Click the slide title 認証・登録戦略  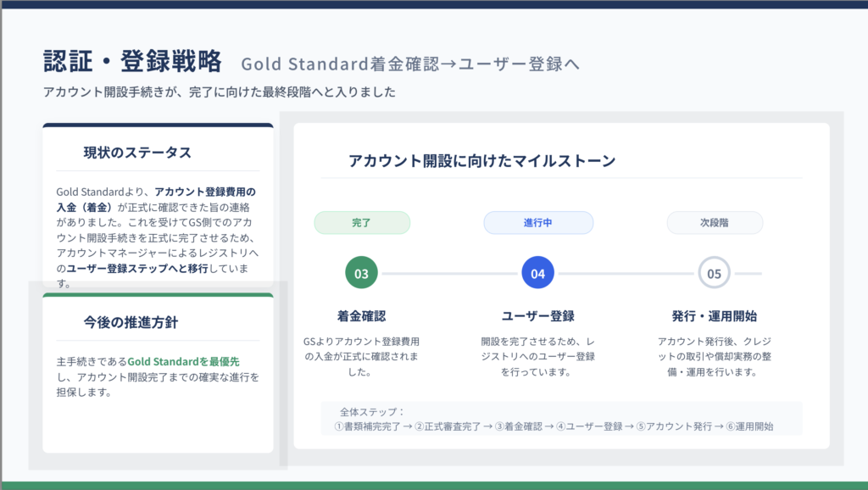(x=132, y=61)
